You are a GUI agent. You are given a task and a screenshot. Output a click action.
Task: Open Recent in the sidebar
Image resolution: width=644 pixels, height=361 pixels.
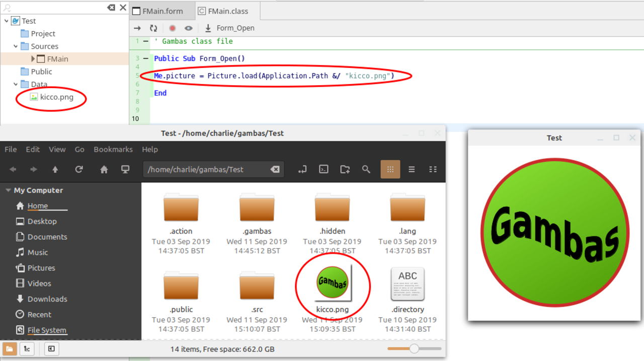[39, 315]
